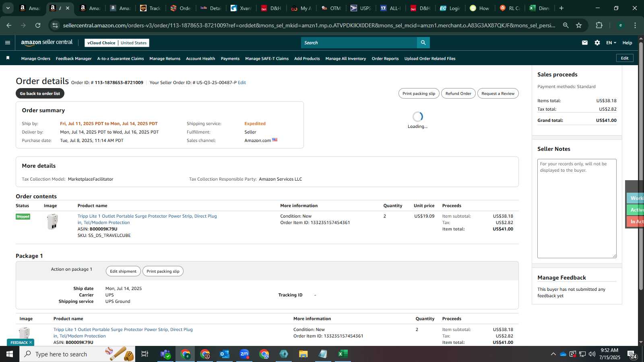
Task: Click top Print packing slip button
Action: click(419, 93)
